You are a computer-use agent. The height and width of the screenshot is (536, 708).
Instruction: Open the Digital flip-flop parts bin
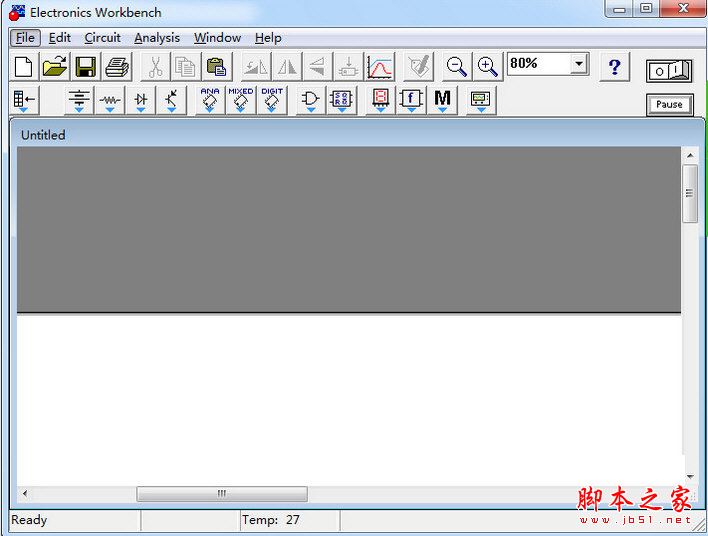tap(341, 100)
